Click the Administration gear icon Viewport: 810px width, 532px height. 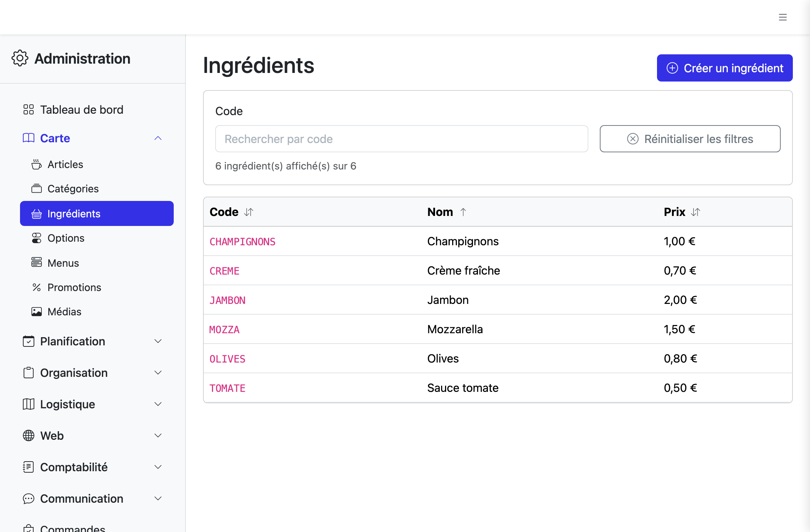click(20, 58)
